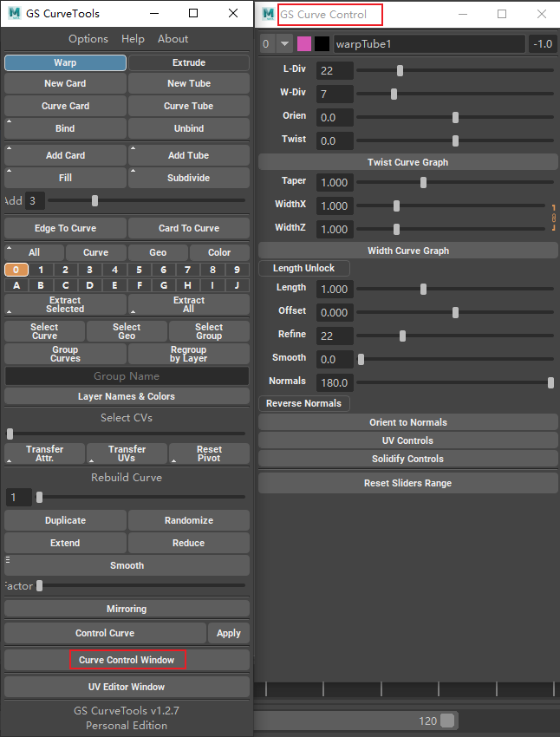Viewport: 560px width, 737px height.
Task: Click the Bind button
Action: [65, 128]
